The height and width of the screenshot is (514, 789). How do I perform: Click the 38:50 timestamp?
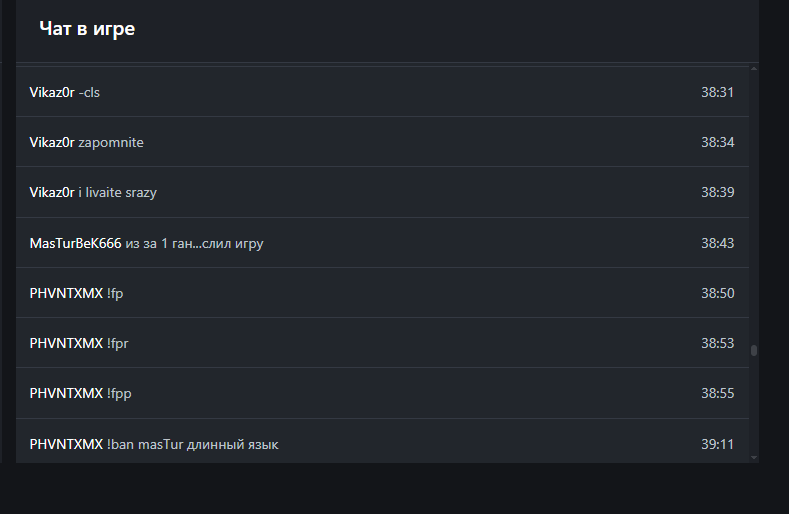tap(717, 293)
